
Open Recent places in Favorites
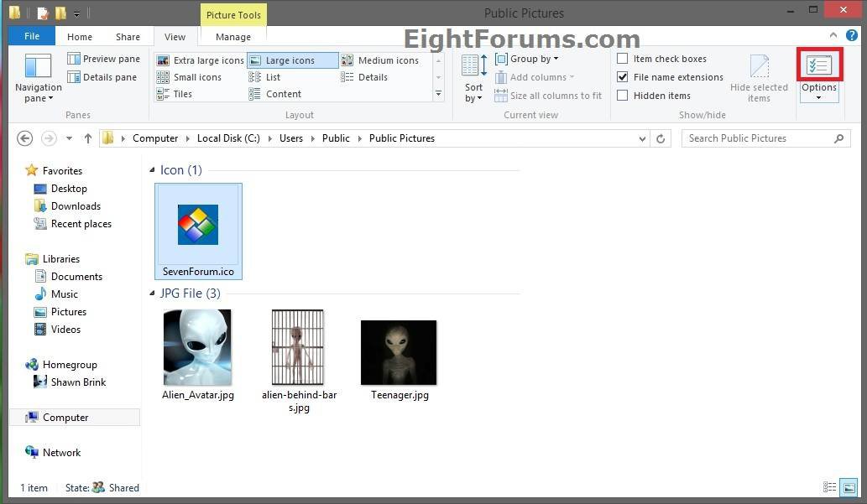coord(72,224)
